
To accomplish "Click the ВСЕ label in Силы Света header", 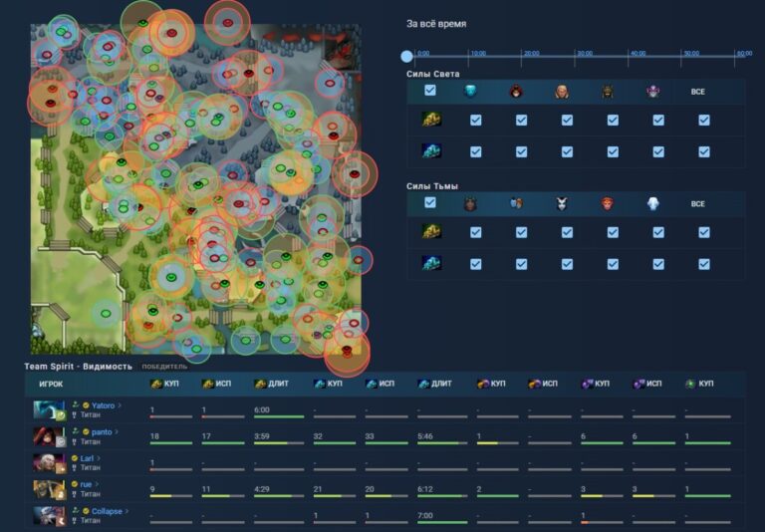I will (697, 92).
